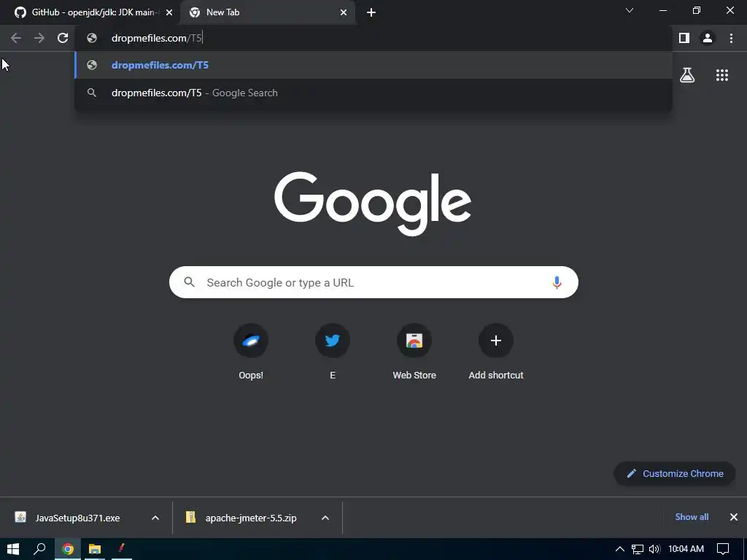Choose the dropmefiles.com/T5 URL suggestion
This screenshot has height=560, width=747.
tap(373, 65)
